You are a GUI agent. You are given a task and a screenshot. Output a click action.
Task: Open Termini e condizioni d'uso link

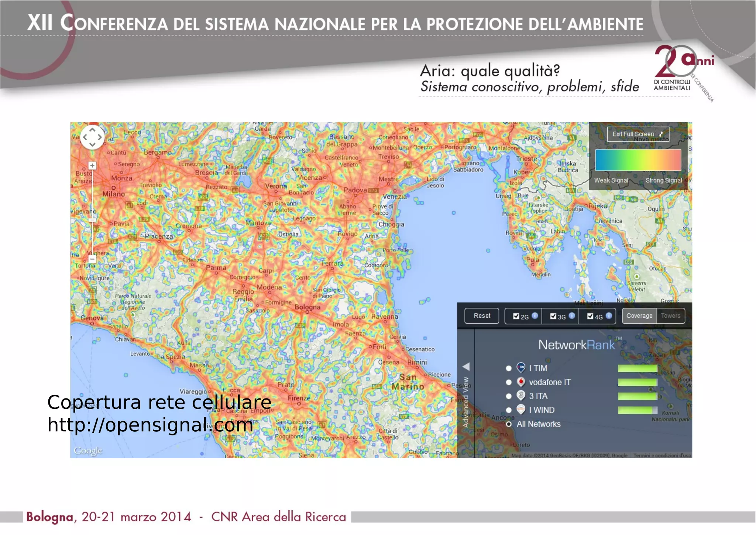click(662, 456)
